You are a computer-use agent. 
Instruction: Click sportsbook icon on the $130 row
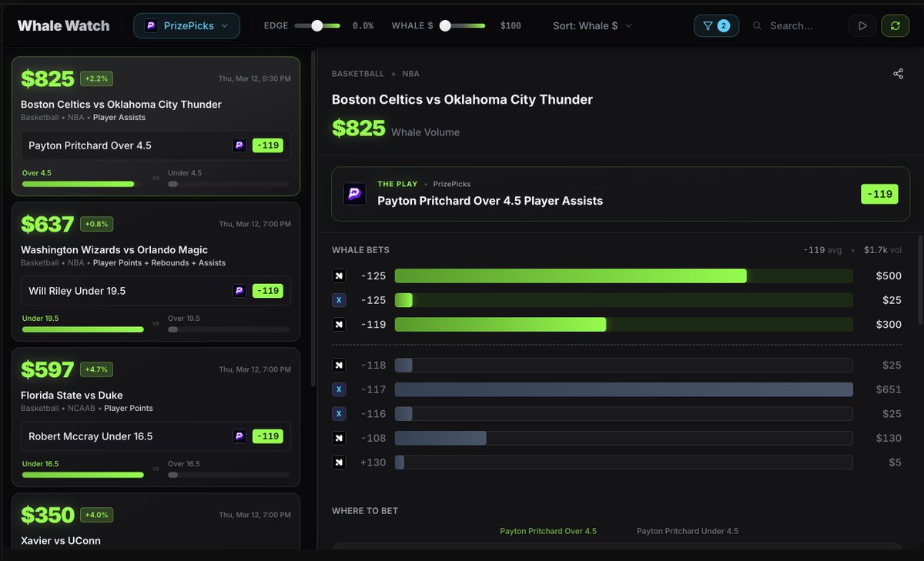[339, 438]
